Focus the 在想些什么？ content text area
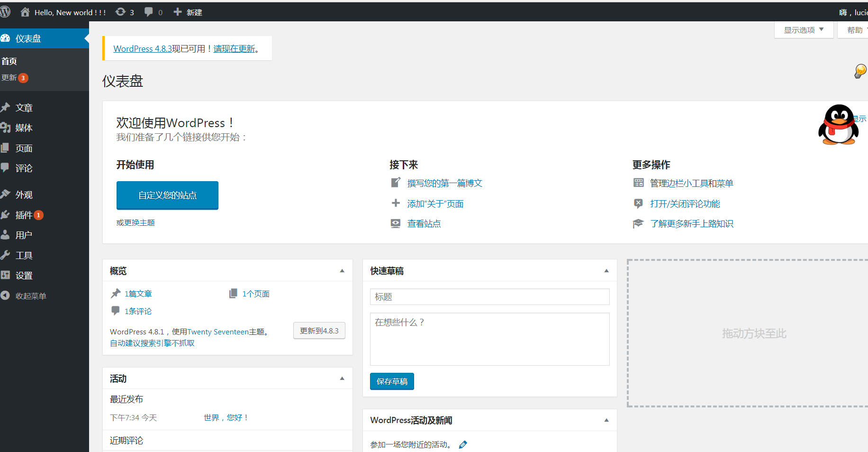The image size is (868, 452). pos(490,339)
